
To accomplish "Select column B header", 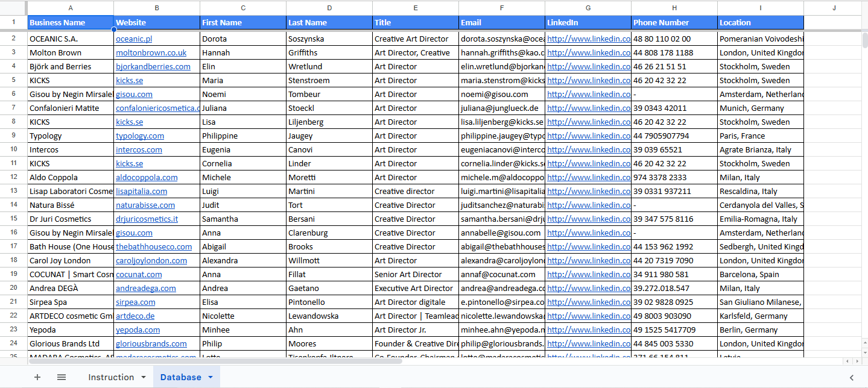I will point(157,8).
